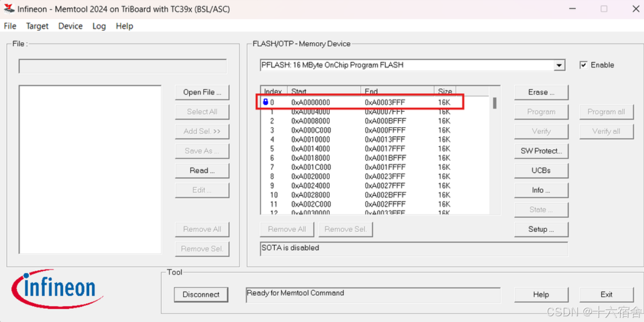The width and height of the screenshot is (644, 322).
Task: Click the Index column header
Action: 274,92
